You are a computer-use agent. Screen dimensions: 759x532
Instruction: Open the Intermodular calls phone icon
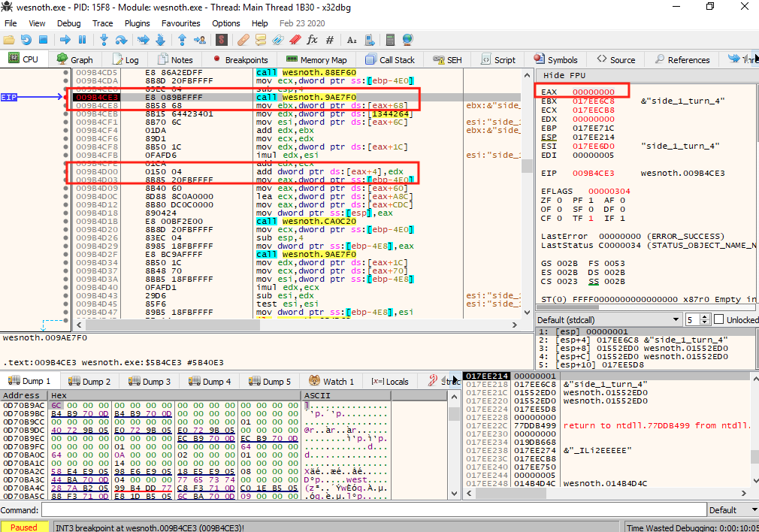click(x=369, y=40)
